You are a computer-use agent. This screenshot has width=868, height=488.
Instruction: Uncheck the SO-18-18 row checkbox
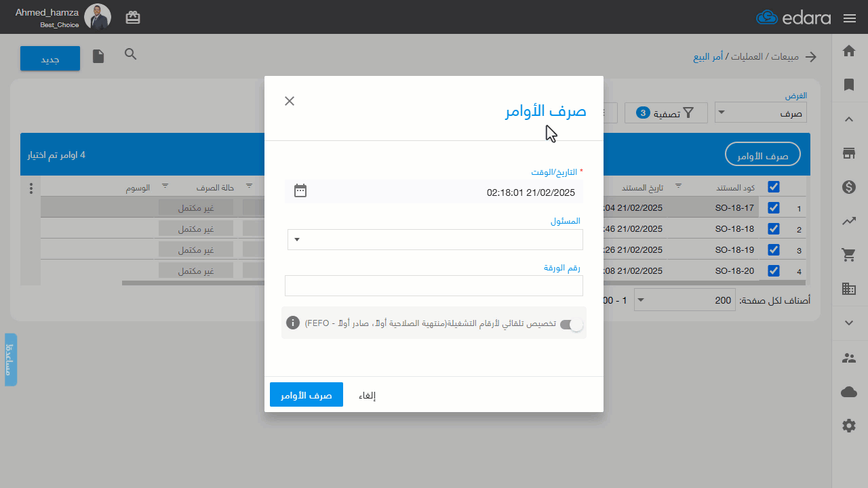[x=774, y=229]
